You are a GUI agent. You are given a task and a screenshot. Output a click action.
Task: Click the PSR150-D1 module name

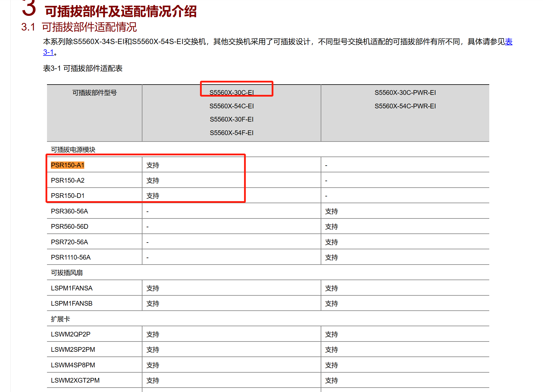(x=68, y=196)
